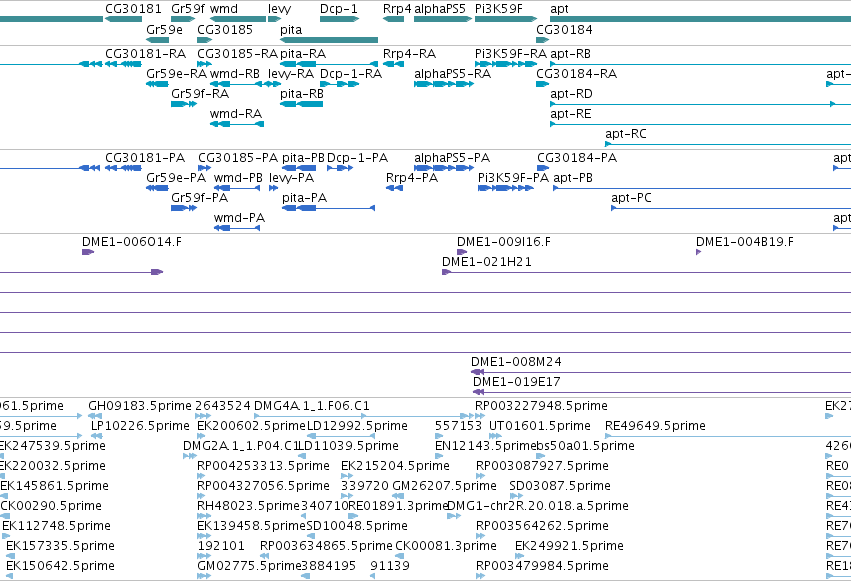Viewport: 851px width, 581px height.
Task: Click protein levy-PA
Action: [291, 178]
